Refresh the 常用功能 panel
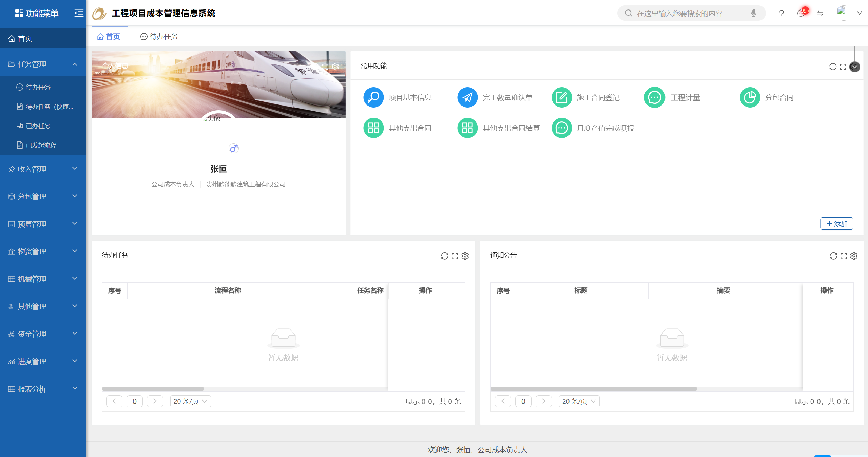The width and height of the screenshot is (868, 457). (833, 66)
